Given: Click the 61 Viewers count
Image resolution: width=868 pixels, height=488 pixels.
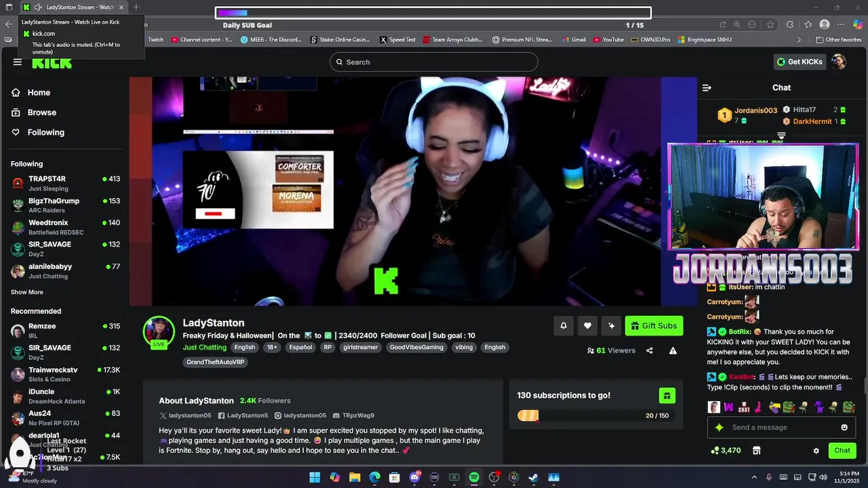Looking at the screenshot, I should 611,350.
